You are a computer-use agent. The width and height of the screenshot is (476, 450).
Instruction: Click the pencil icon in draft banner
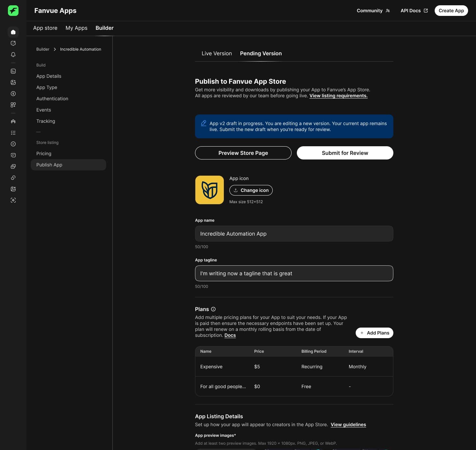point(204,123)
